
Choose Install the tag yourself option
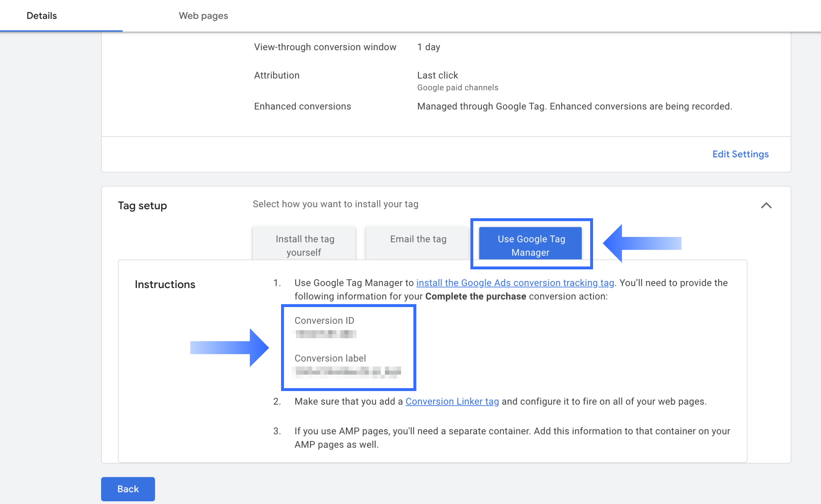[304, 245]
